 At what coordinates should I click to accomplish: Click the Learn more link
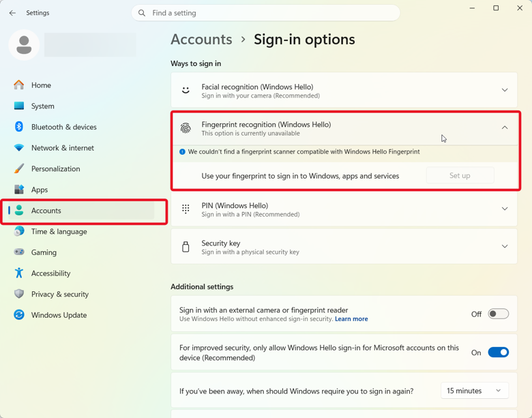point(351,319)
